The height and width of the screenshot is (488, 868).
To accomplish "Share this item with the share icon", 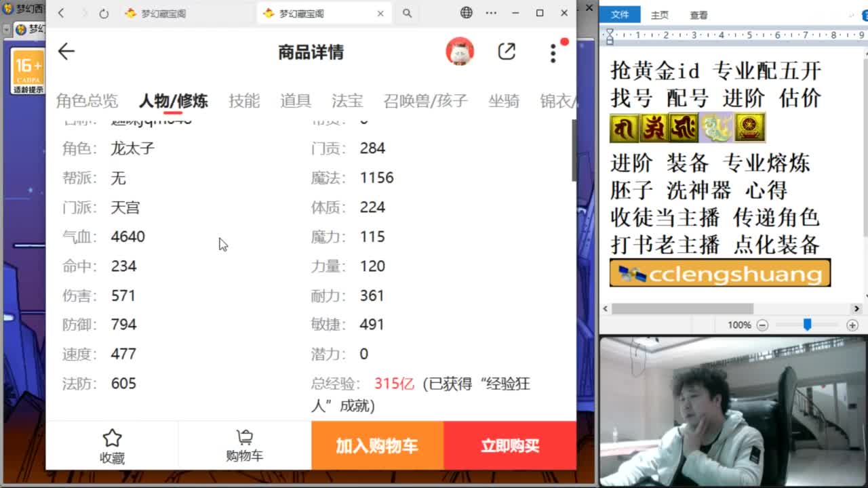I will click(x=507, y=52).
